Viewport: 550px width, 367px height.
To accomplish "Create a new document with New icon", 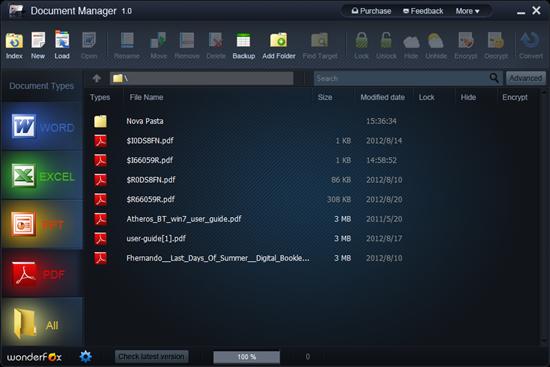I will (x=38, y=46).
